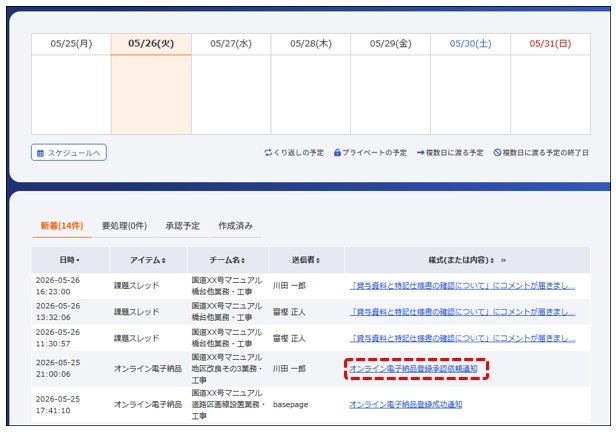Image resolution: width=616 pixels, height=432 pixels.
Task: Click sender 川田 一郎 in the 21:00:06 row
Action: (x=289, y=369)
